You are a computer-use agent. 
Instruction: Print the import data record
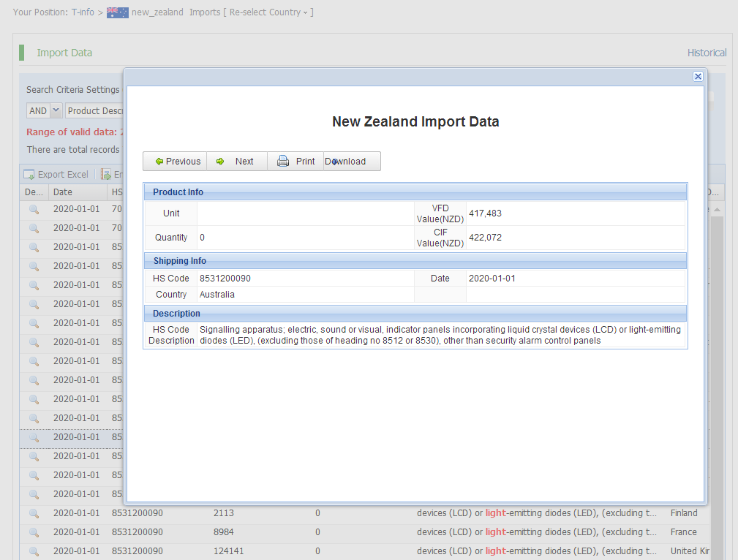[x=296, y=162]
